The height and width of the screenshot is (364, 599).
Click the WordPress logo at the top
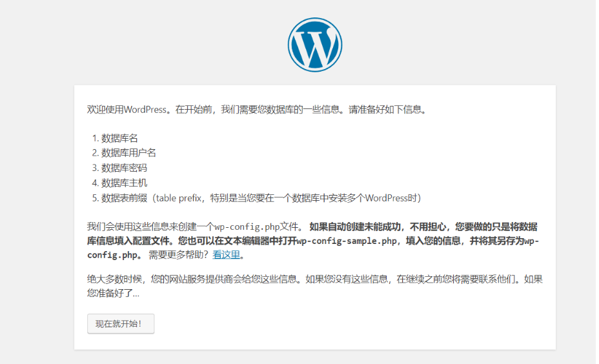(x=315, y=45)
